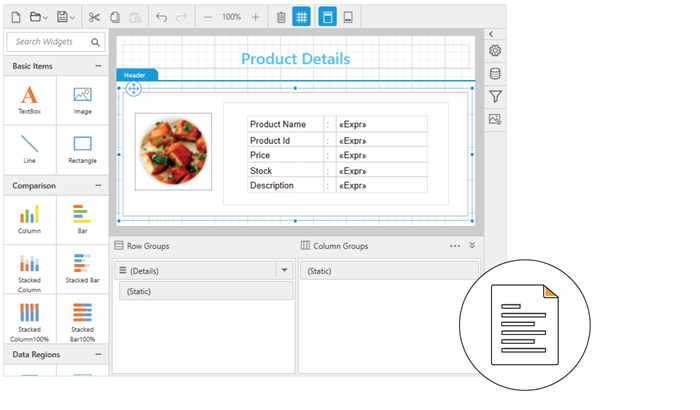Click the undo arrow
This screenshot has width=700, height=410.
coord(162,17)
